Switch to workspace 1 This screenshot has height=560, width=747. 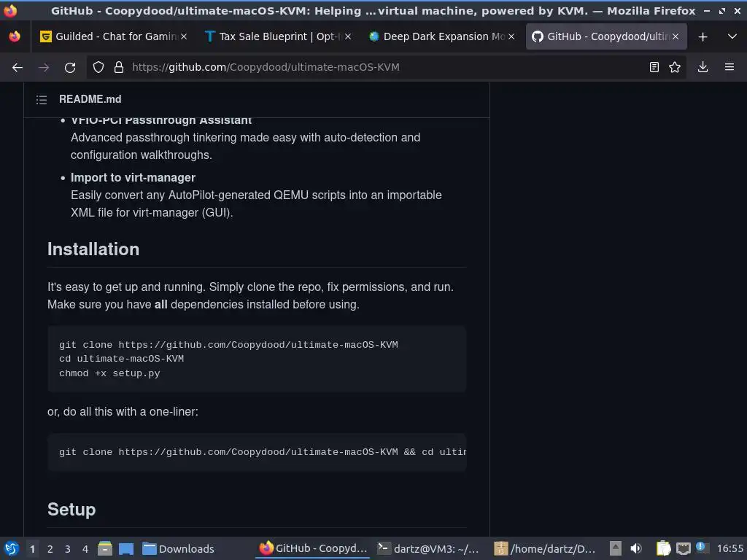pyautogui.click(x=32, y=549)
